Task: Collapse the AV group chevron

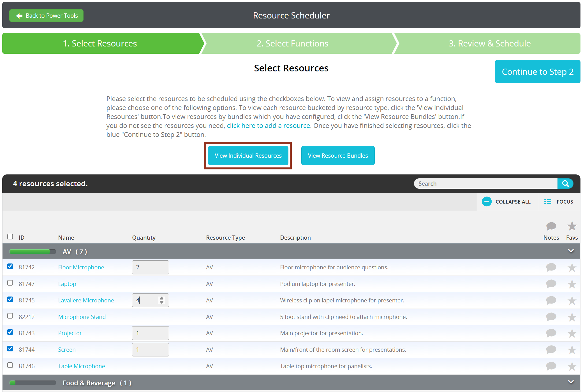Action: [571, 251]
